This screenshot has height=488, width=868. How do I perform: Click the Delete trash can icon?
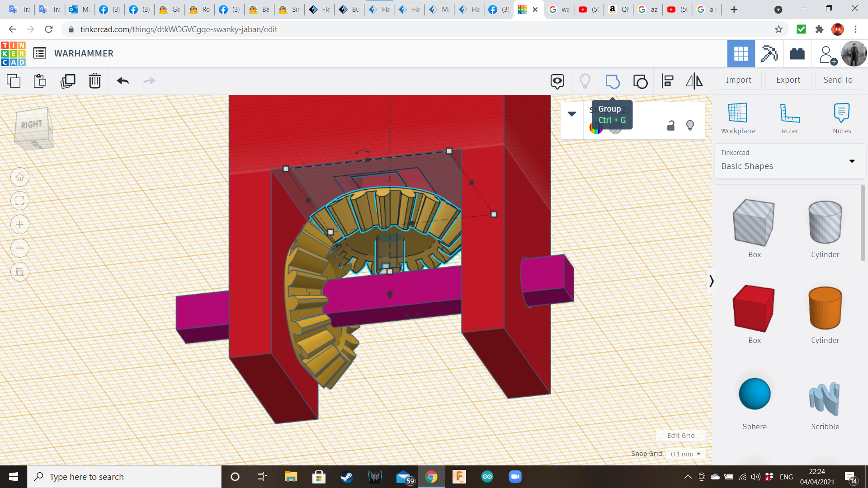(x=95, y=81)
